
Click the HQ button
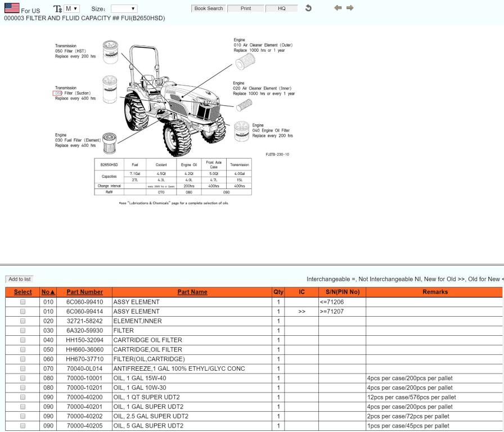(x=282, y=8)
